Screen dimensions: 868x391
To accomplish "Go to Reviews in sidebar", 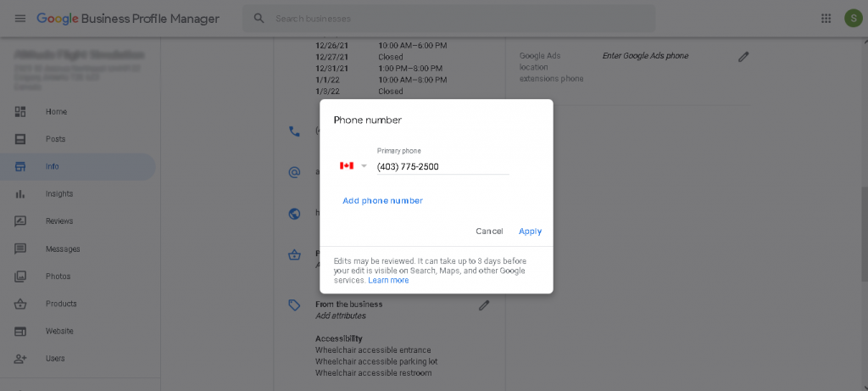I will [x=59, y=221].
